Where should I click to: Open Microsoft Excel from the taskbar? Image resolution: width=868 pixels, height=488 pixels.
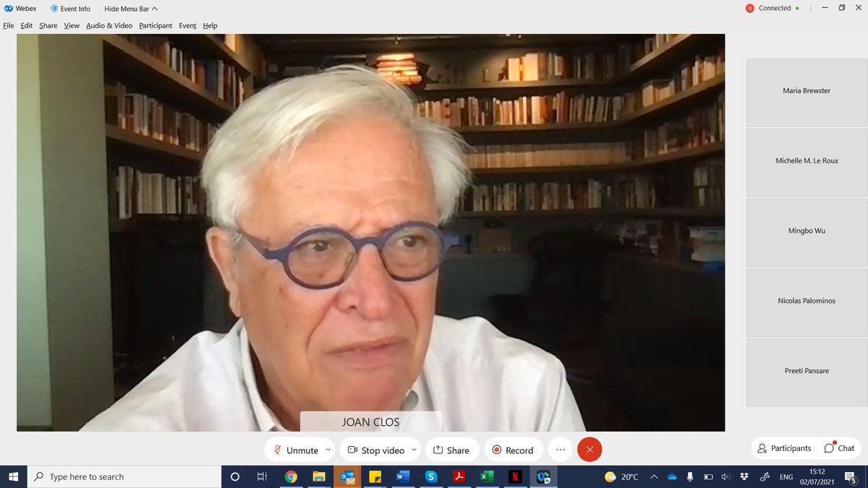pyautogui.click(x=487, y=476)
